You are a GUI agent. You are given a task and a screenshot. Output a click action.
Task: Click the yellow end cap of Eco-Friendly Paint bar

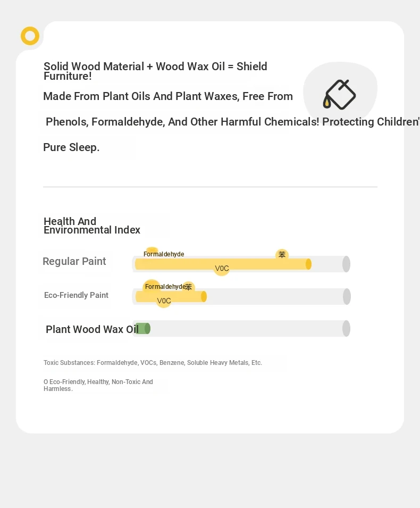[x=204, y=296]
